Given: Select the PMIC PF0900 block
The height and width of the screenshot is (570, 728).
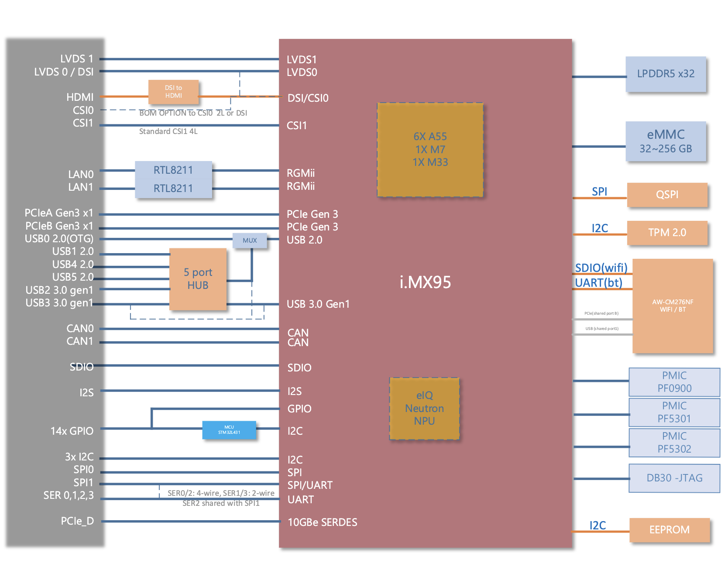Looking at the screenshot, I should coord(674,382).
